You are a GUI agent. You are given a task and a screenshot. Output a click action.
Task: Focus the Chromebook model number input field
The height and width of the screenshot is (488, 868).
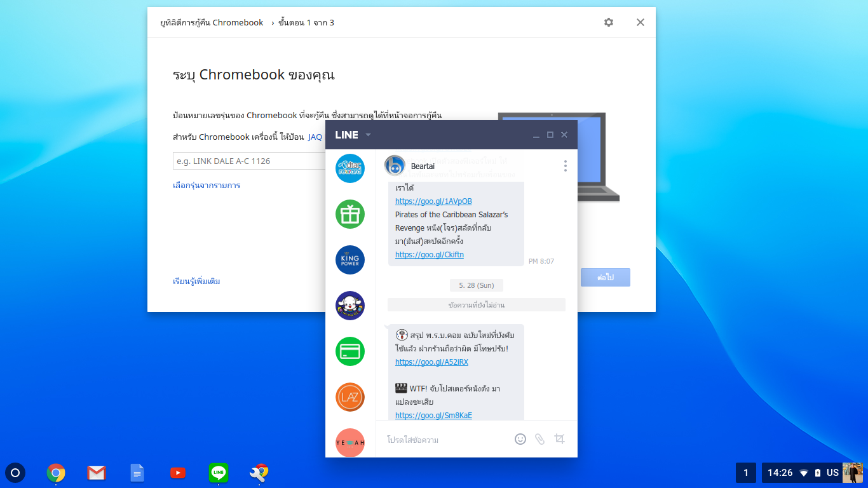(x=249, y=161)
